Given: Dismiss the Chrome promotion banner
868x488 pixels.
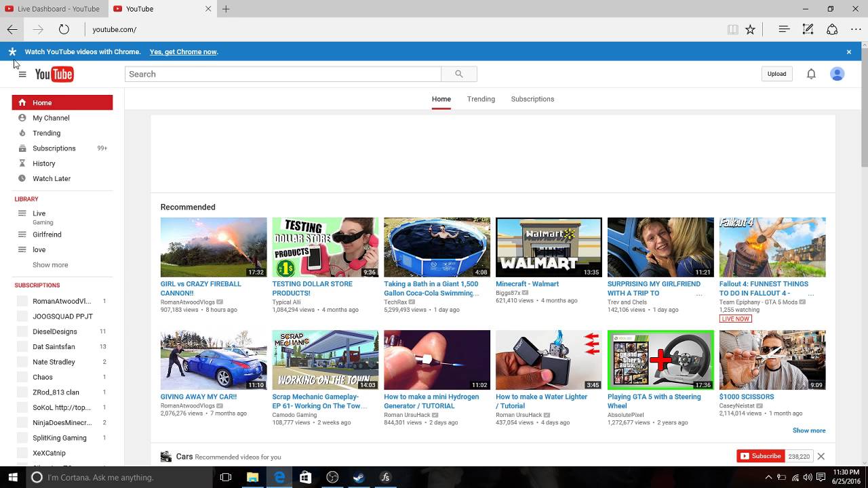Looking at the screenshot, I should point(848,52).
